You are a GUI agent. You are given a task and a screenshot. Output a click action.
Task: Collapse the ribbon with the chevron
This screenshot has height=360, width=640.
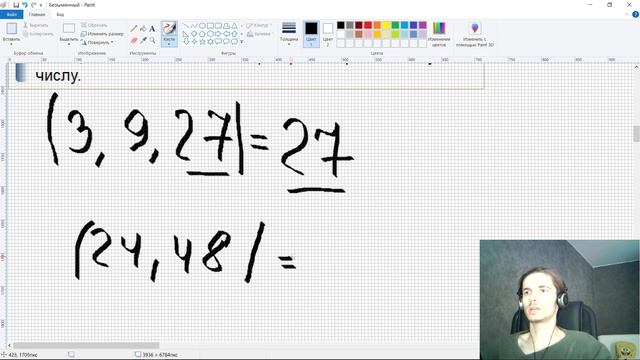(x=627, y=14)
